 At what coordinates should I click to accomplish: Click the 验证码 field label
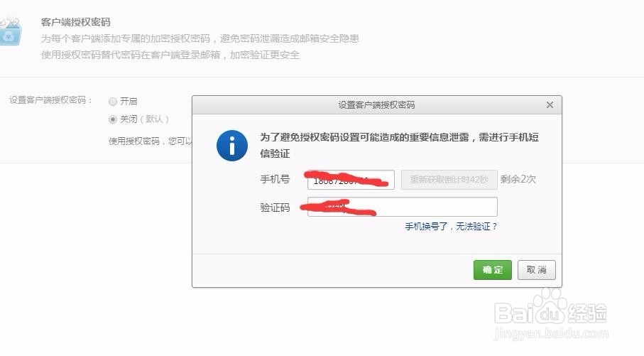tap(275, 207)
